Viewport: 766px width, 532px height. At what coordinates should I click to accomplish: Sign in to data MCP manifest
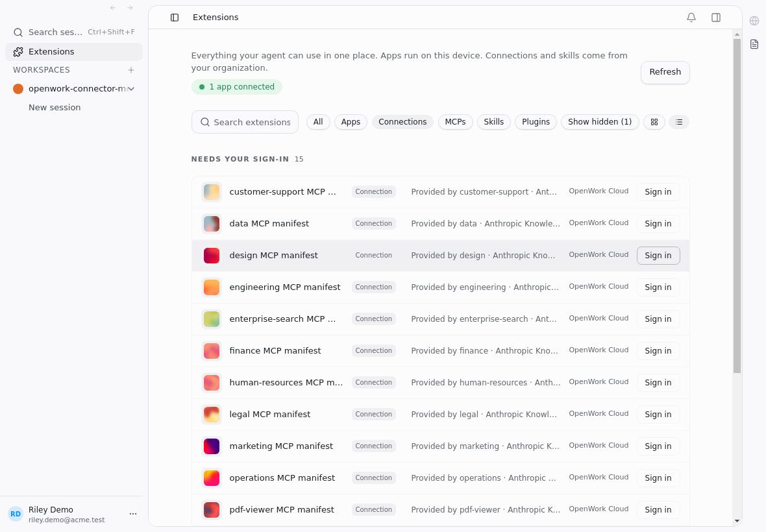[658, 224]
